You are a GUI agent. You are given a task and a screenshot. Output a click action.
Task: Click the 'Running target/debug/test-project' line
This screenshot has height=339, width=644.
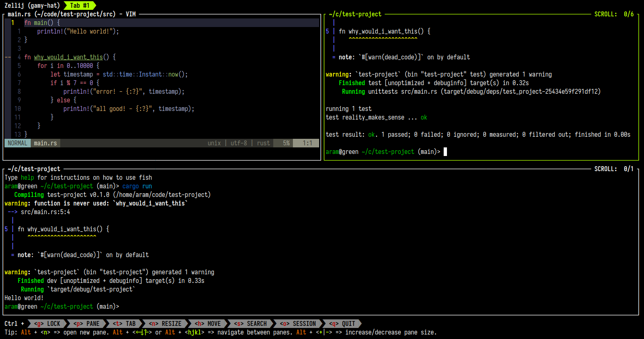point(78,289)
